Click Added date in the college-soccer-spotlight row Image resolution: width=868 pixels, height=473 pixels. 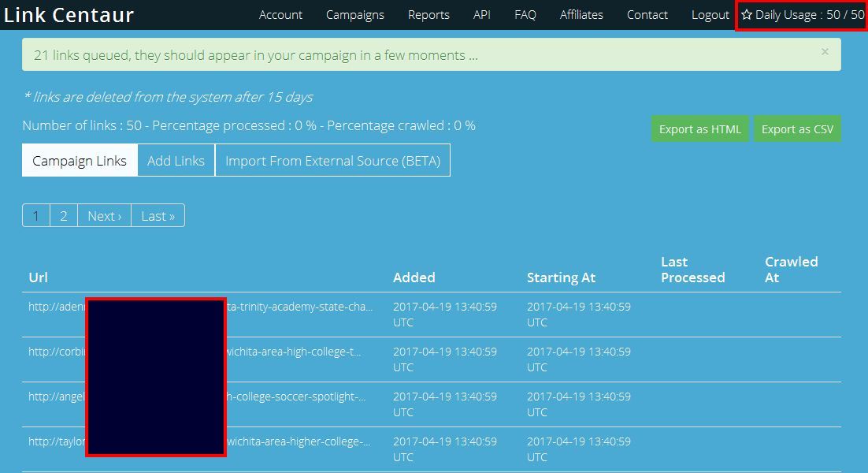point(445,404)
